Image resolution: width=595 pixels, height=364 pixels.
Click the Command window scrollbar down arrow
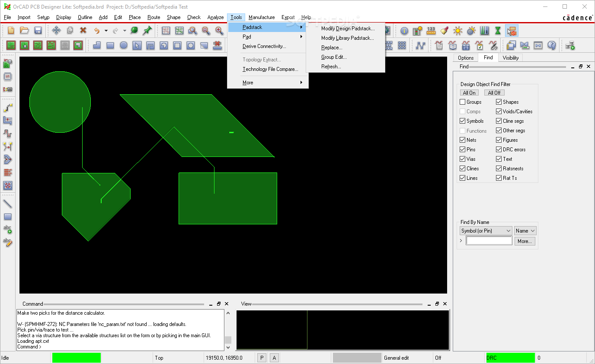point(228,347)
